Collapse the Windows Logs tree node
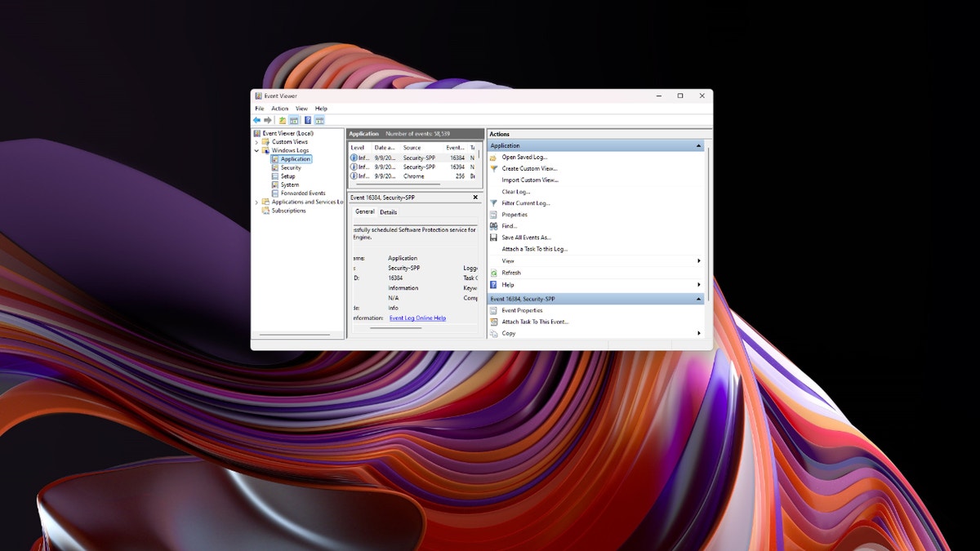The width and height of the screenshot is (980, 551). pyautogui.click(x=256, y=150)
